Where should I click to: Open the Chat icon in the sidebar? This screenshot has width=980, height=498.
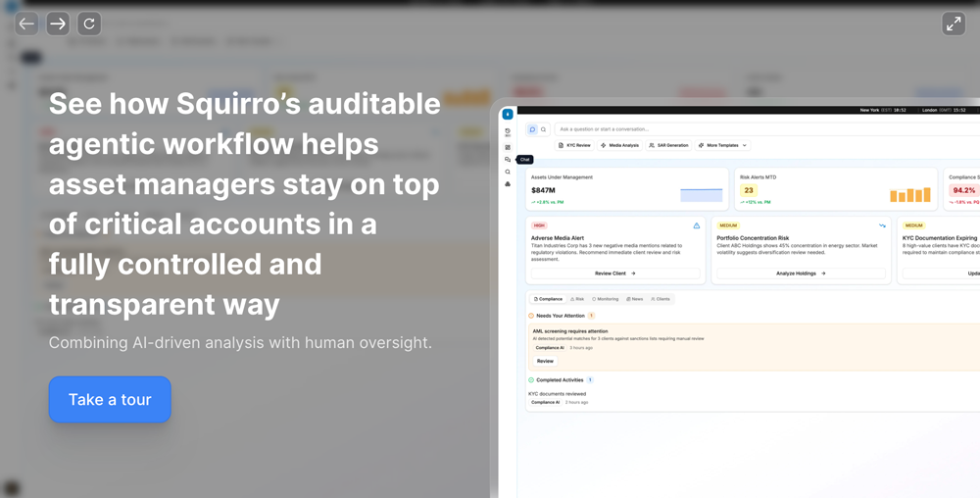508,160
